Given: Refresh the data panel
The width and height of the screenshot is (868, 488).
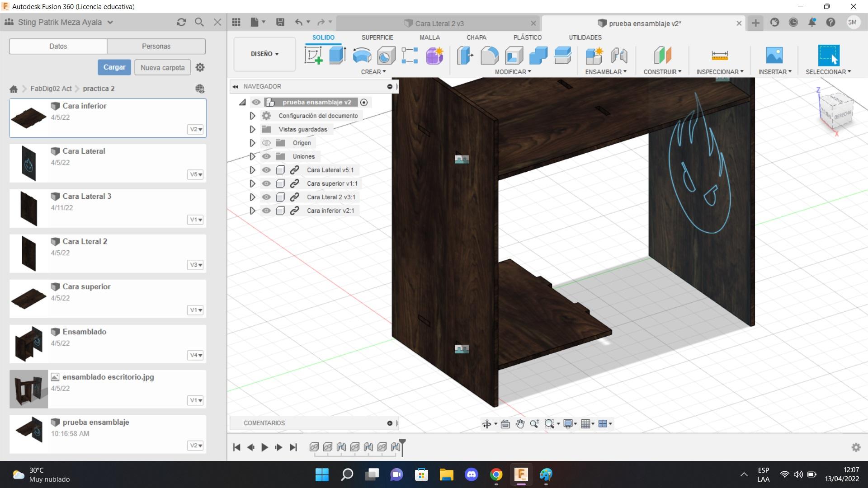Looking at the screenshot, I should 181,22.
